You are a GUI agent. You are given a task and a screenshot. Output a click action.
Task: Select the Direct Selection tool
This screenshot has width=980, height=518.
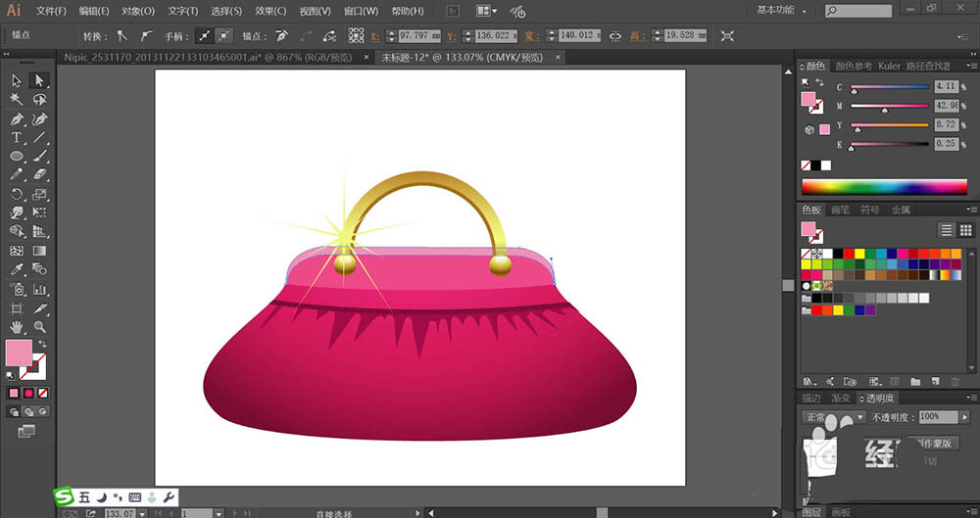[x=39, y=80]
